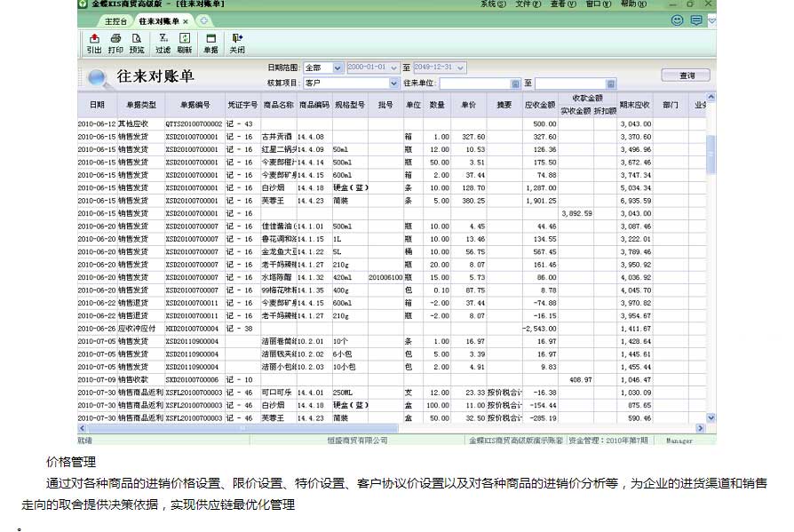Screen dimensions: 794x532
Task: Expand the 日期范围 dropdown
Action: point(337,67)
